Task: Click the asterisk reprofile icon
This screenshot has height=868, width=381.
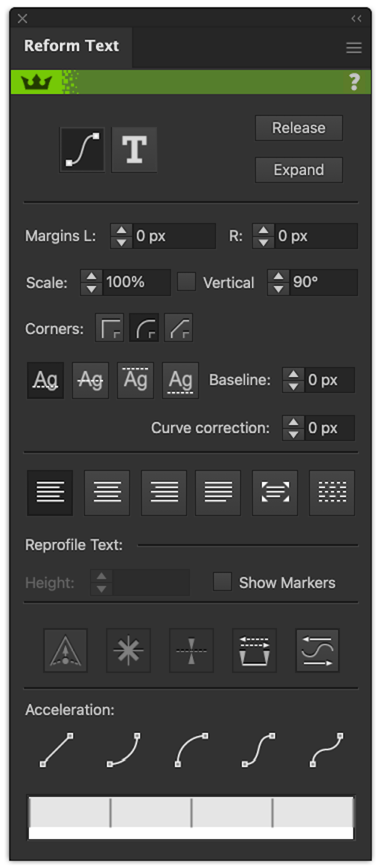Action: 128,650
